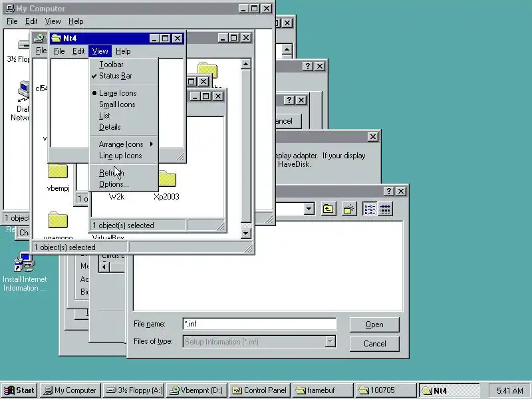
Task: Click the Nt4 window title bar folder icon
Action: 56,39
